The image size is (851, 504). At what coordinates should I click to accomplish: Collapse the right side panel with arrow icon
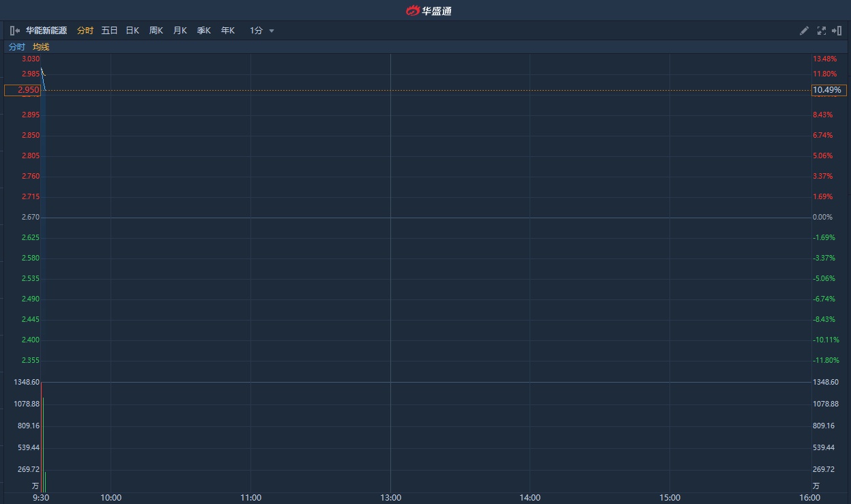(837, 31)
